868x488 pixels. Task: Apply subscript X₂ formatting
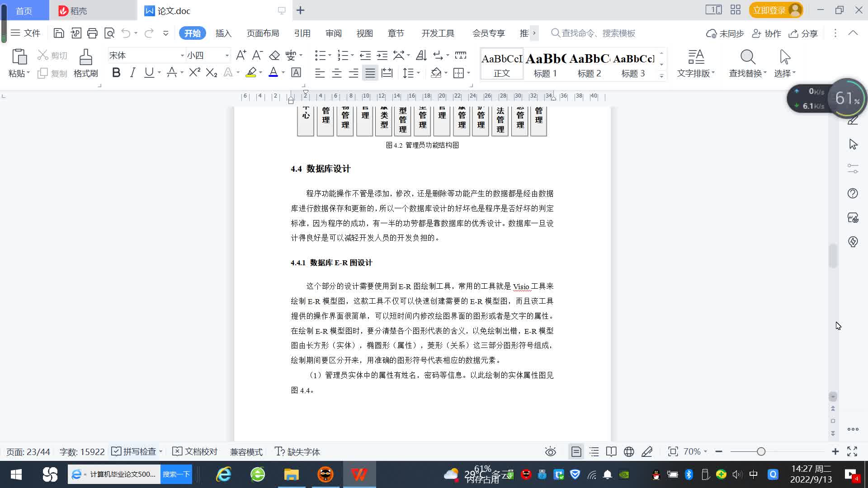coord(211,72)
